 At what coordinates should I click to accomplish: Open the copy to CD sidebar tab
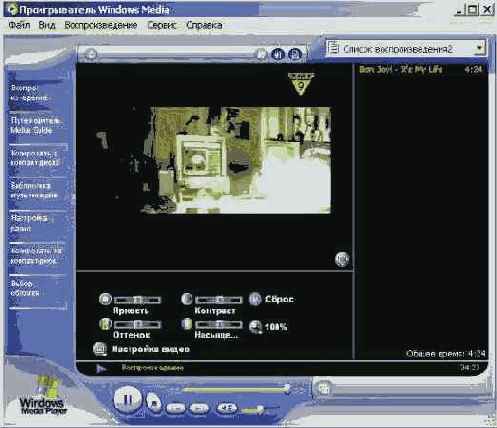pos(36,256)
